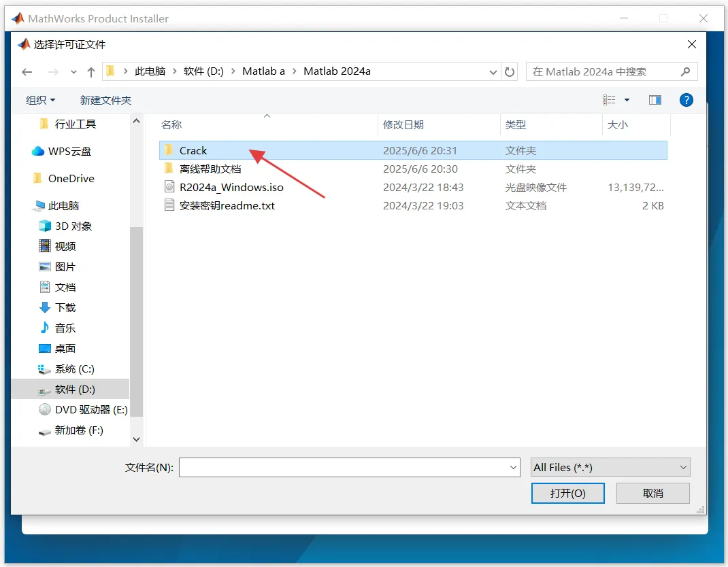Select 软件 (D:) drive in sidebar
728x567 pixels.
pos(70,389)
